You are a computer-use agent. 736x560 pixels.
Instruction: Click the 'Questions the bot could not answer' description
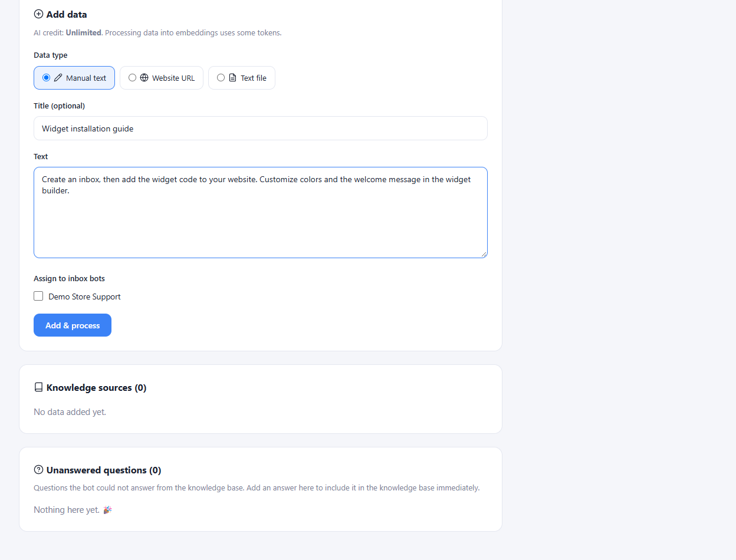coord(257,488)
